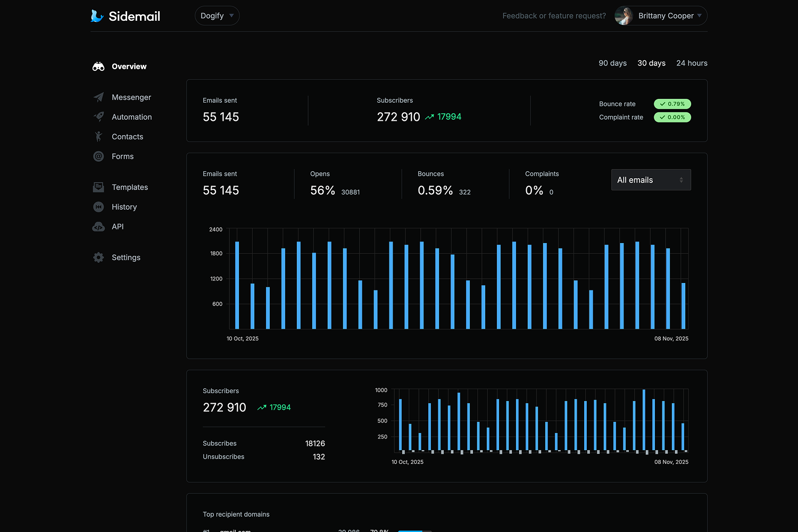The image size is (798, 532).
Task: Click the Sidemail whale logo
Action: tap(97, 15)
